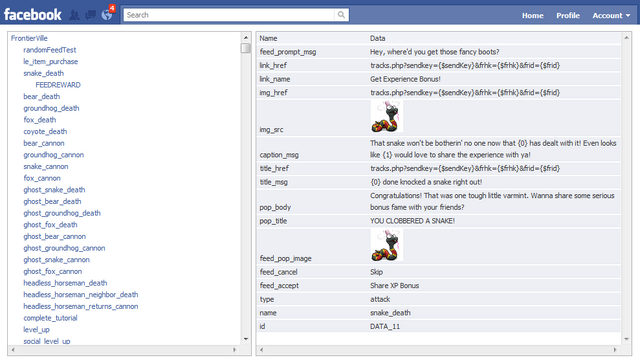This screenshot has width=640, height=360.
Task: Click the Name column header
Action: pyautogui.click(x=268, y=38)
